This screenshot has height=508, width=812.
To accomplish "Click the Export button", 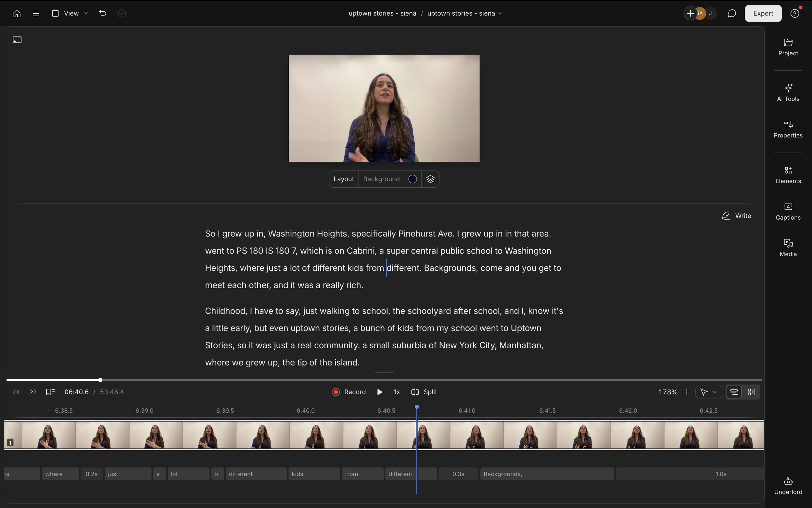I will pyautogui.click(x=763, y=13).
